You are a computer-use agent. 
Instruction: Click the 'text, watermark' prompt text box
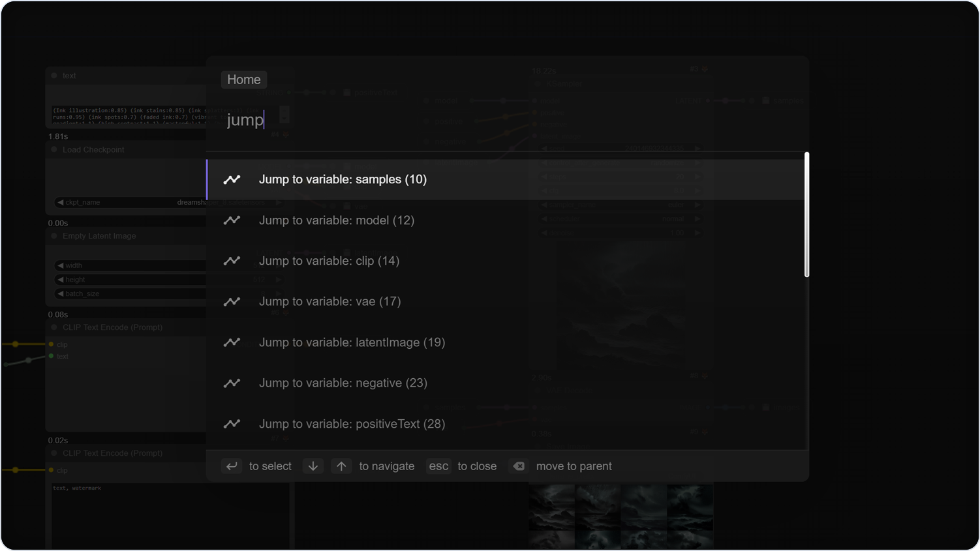coord(170,515)
